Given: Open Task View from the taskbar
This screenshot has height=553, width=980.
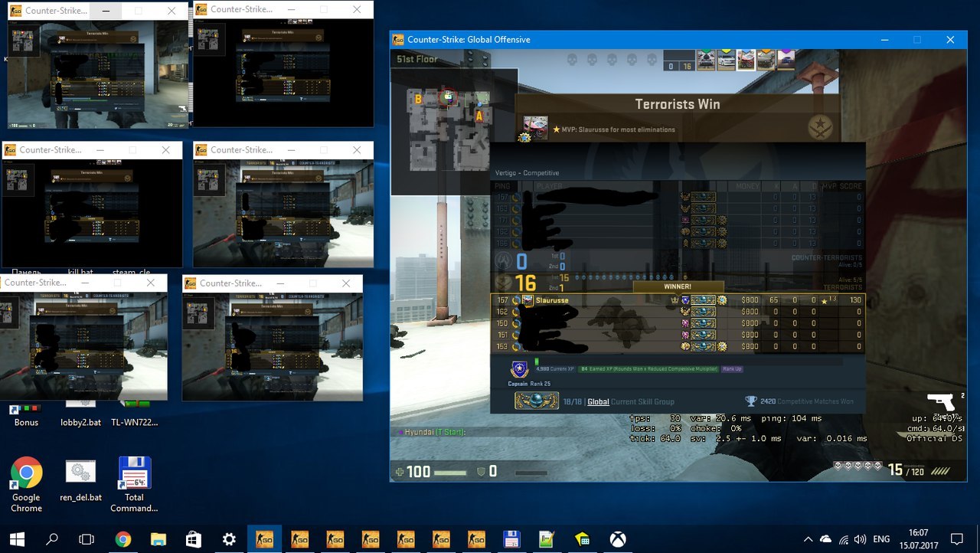Looking at the screenshot, I should 87,539.
